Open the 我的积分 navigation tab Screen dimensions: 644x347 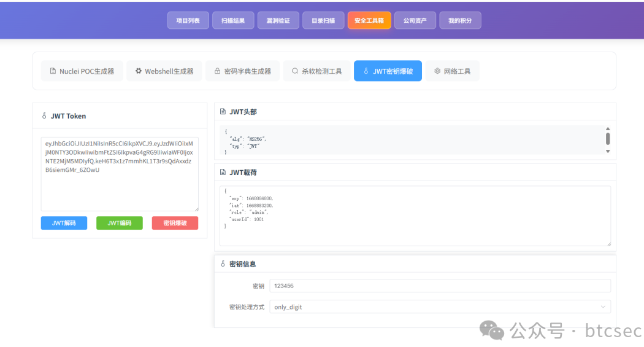(460, 20)
